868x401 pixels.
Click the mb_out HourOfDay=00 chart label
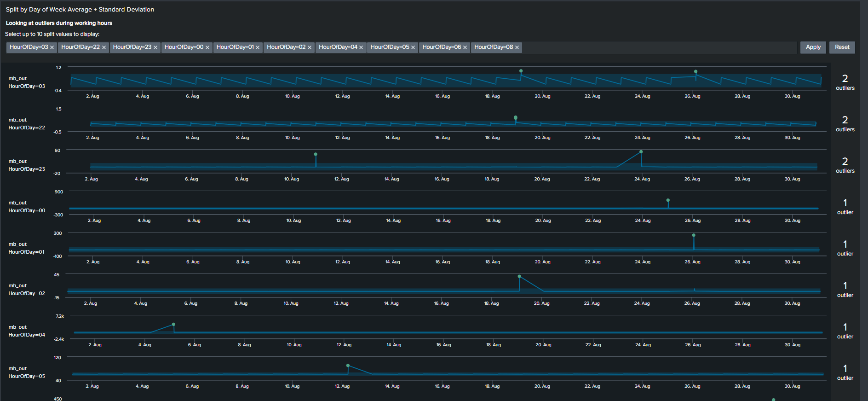27,207
